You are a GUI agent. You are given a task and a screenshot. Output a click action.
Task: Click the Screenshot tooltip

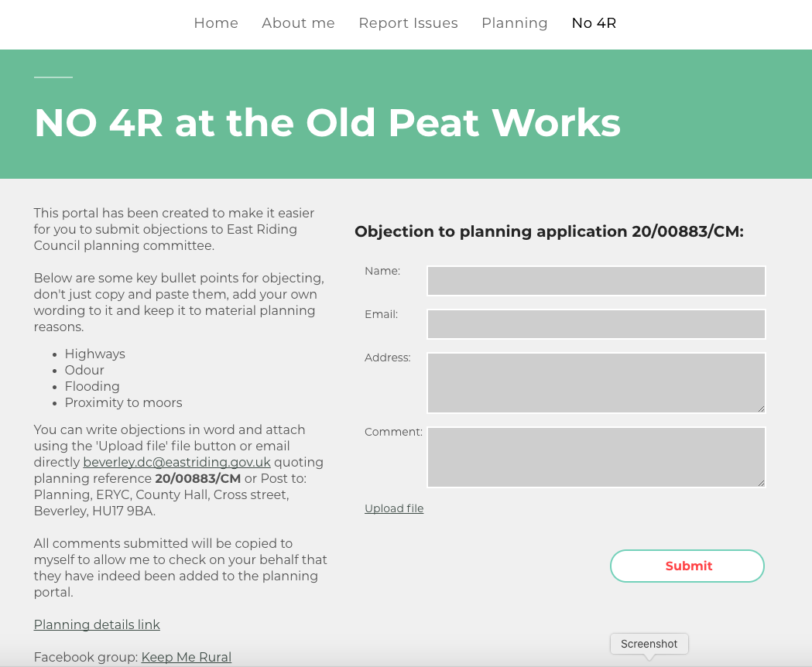tap(649, 644)
